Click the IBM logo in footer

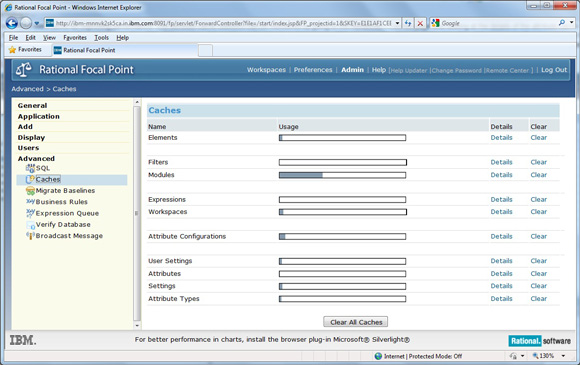[23, 340]
